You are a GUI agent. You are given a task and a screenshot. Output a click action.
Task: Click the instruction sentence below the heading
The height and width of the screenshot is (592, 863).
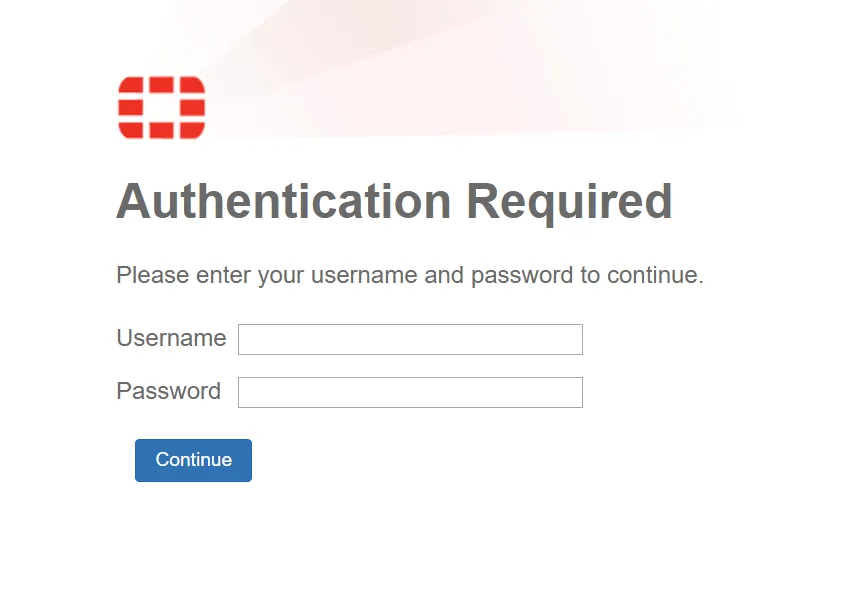point(410,275)
